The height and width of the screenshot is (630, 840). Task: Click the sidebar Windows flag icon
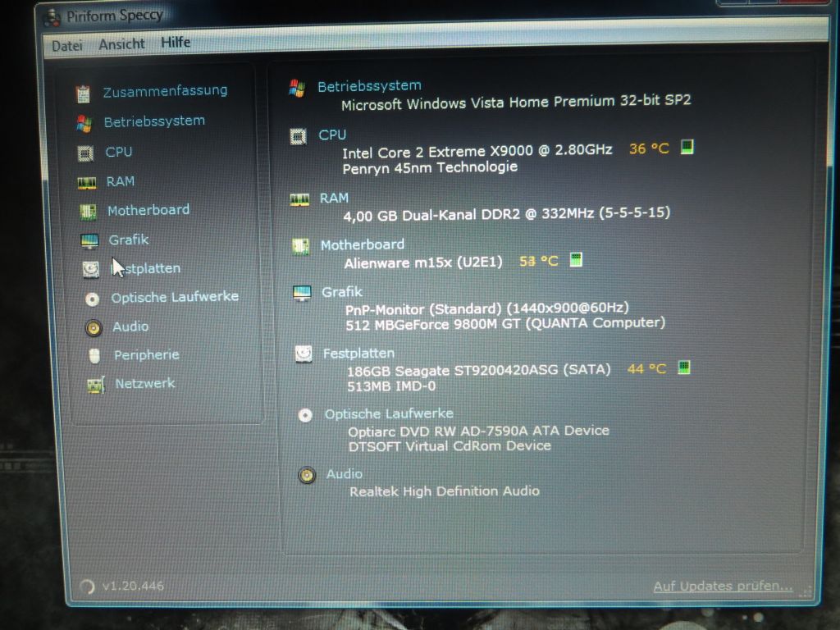point(84,124)
